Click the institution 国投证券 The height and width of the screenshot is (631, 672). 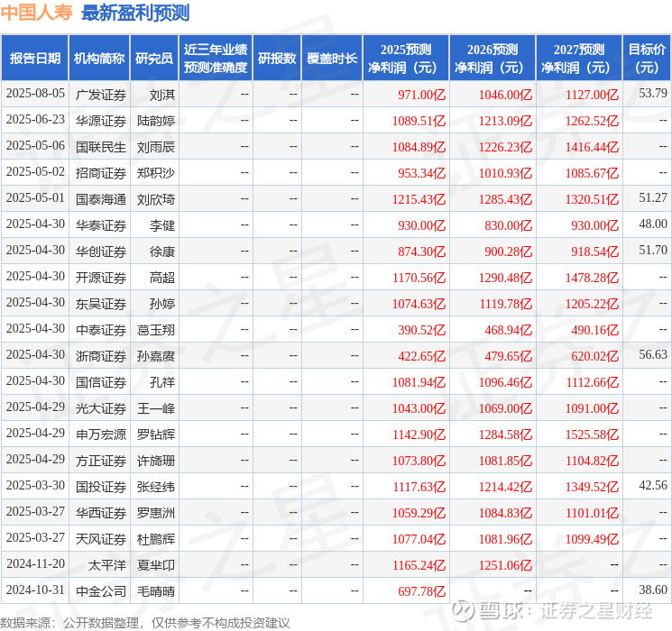click(x=101, y=487)
